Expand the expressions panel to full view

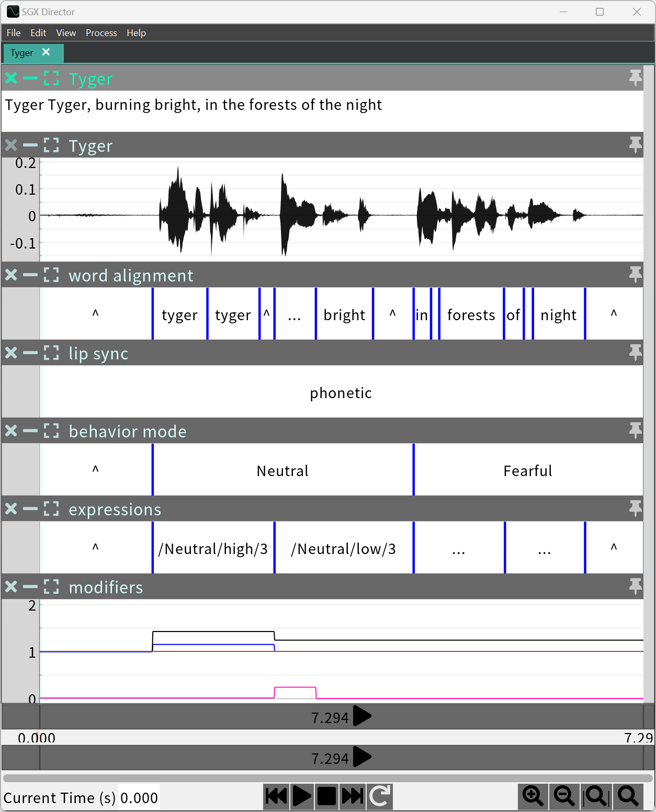pos(51,508)
